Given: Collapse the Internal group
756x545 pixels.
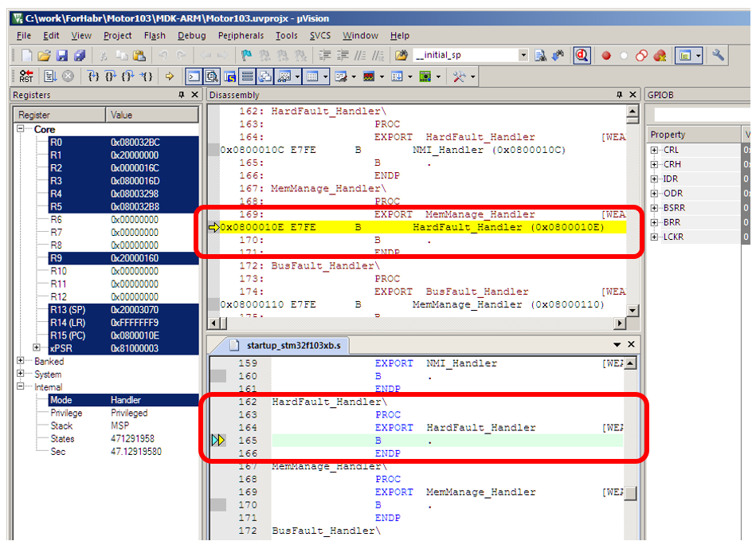Looking at the screenshot, I should pyautogui.click(x=20, y=386).
